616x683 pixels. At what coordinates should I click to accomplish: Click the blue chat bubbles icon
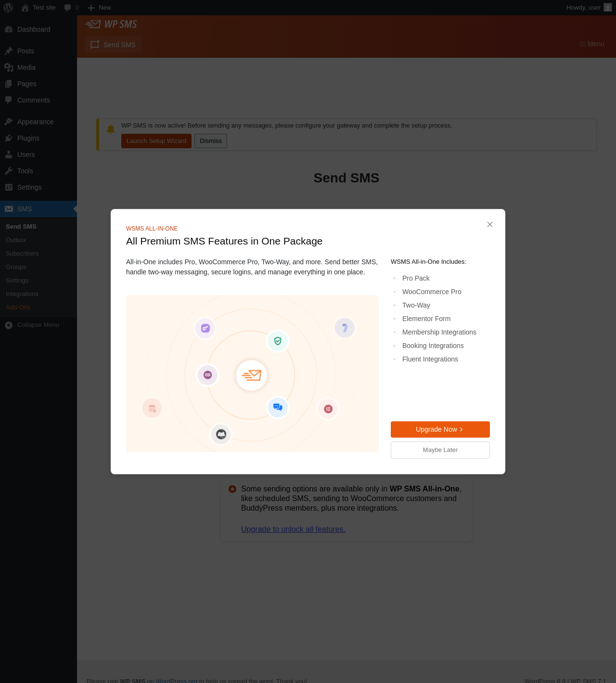(x=278, y=407)
